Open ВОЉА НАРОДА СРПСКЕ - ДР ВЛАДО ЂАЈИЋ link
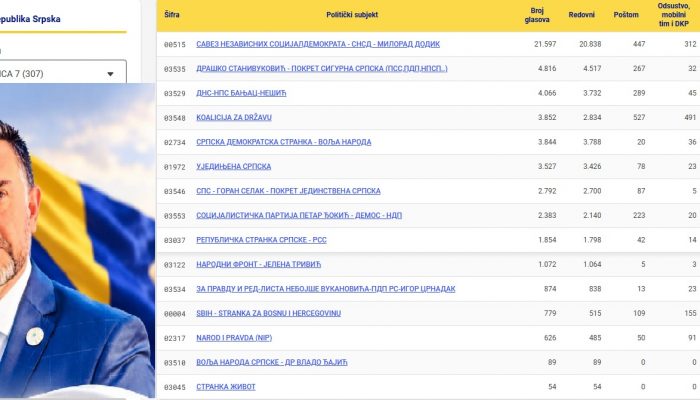This screenshot has height=400, width=700. (x=271, y=362)
